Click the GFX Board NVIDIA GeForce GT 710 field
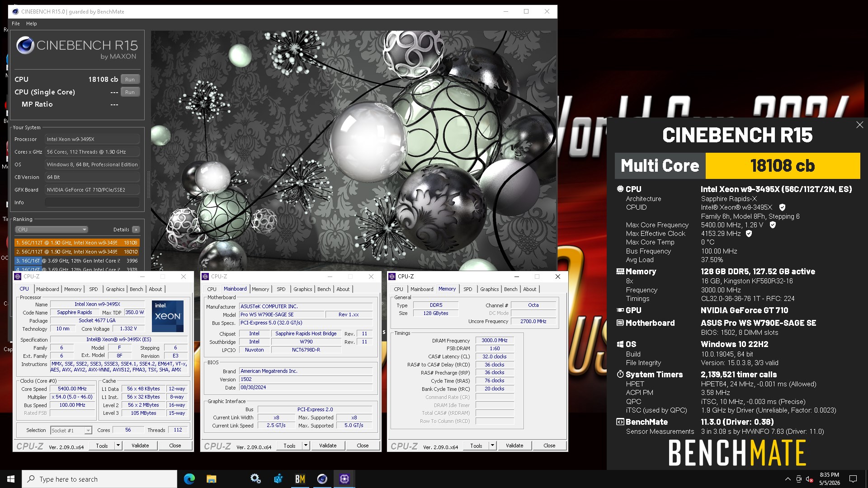Screen dimensions: 868x488 tap(92, 190)
